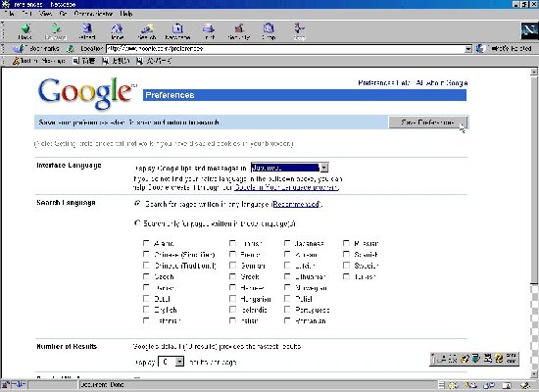
Task: Follow the Google in Your Language program link
Action: pyautogui.click(x=286, y=187)
